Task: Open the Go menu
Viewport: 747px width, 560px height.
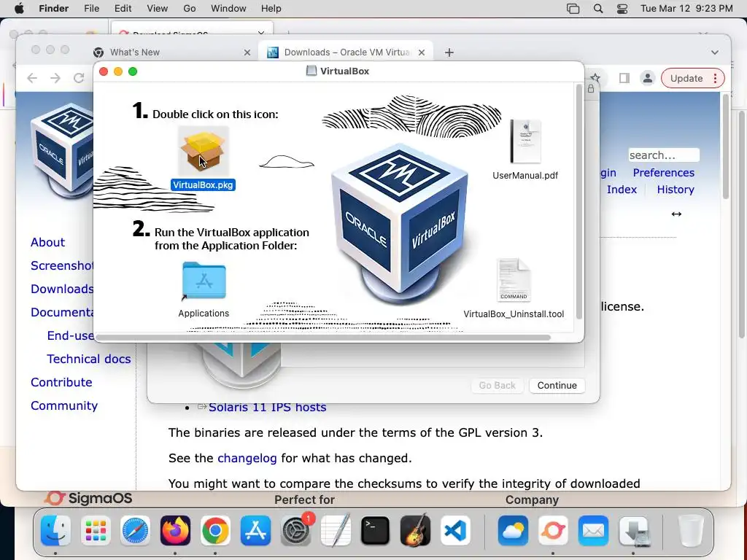Action: 190,9
